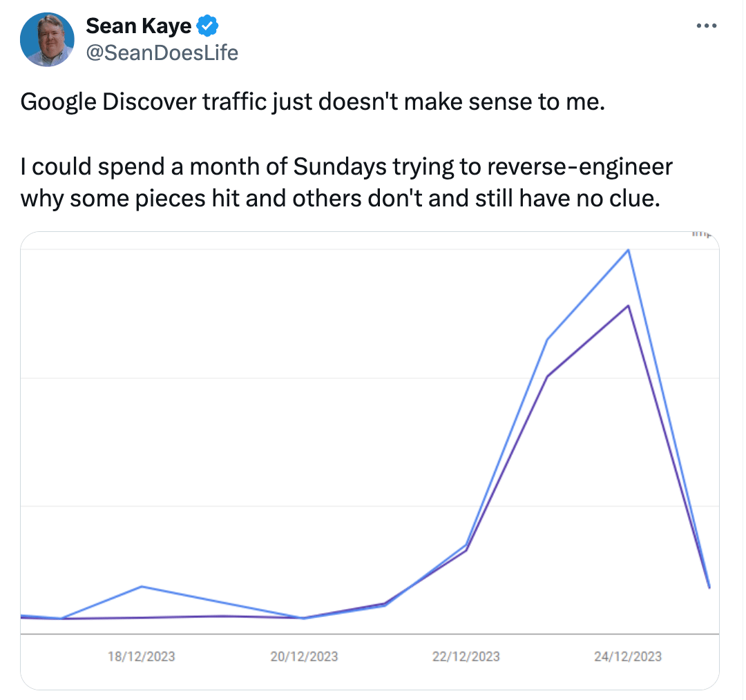The image size is (746, 700).
Task: Click the cropped label at chart top-right
Action: [x=701, y=234]
